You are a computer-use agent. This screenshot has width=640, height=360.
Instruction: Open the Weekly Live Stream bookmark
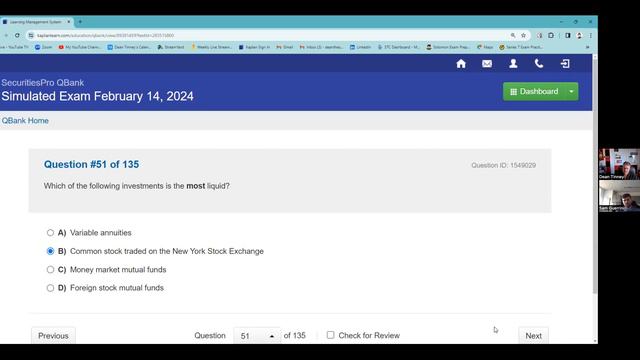(x=211, y=47)
